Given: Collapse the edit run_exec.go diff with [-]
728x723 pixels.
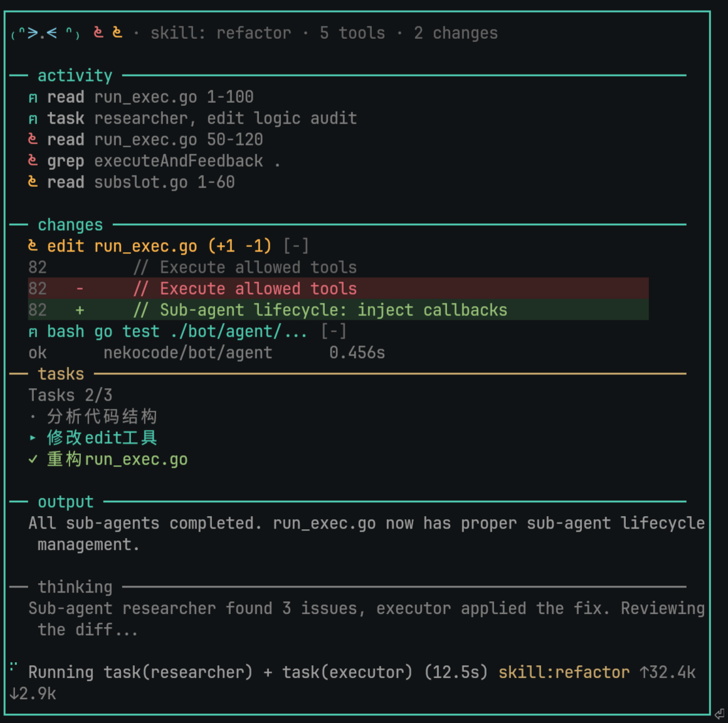Looking at the screenshot, I should [x=296, y=246].
